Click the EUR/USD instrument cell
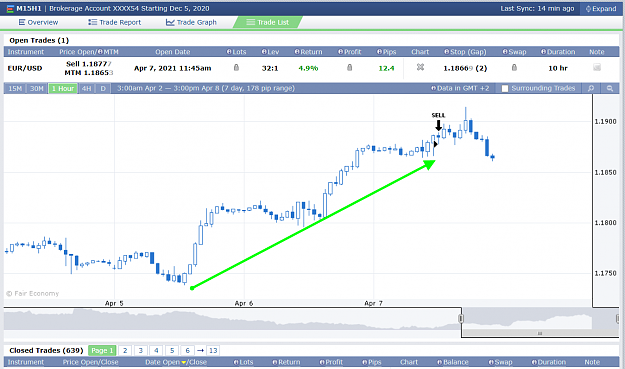The height and width of the screenshot is (369, 625). pos(25,68)
